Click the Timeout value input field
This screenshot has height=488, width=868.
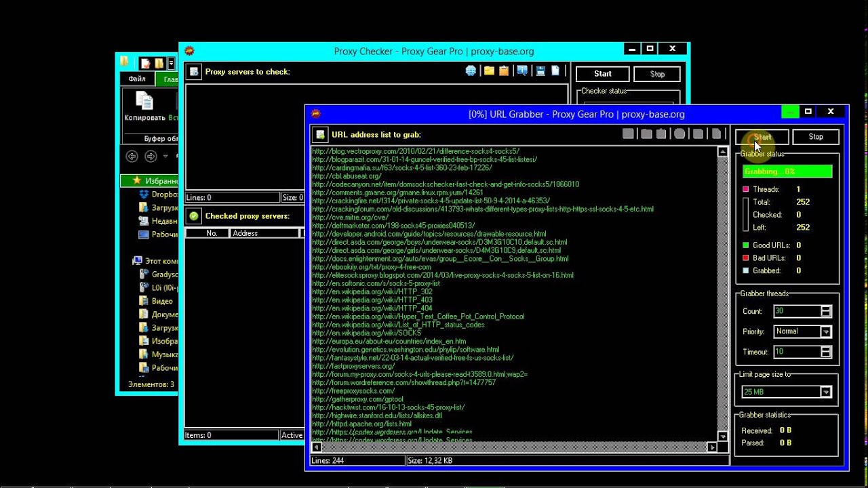tap(796, 352)
